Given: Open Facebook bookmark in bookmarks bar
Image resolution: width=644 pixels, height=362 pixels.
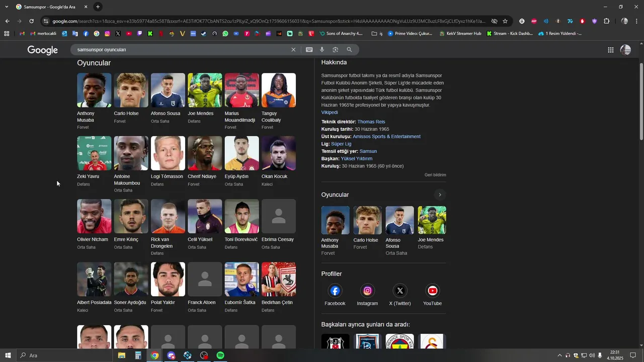Looking at the screenshot, I should point(86,34).
